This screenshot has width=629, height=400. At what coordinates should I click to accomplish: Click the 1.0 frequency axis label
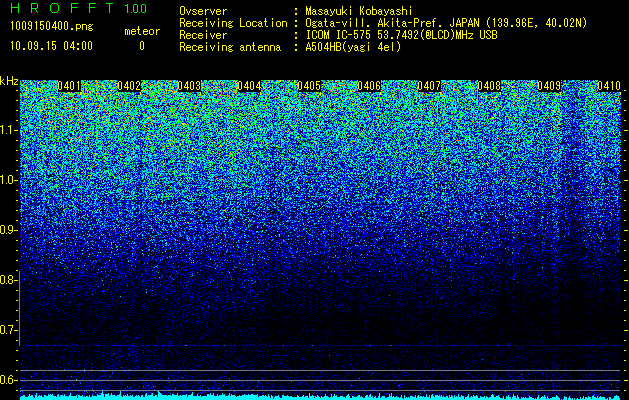pos(9,180)
